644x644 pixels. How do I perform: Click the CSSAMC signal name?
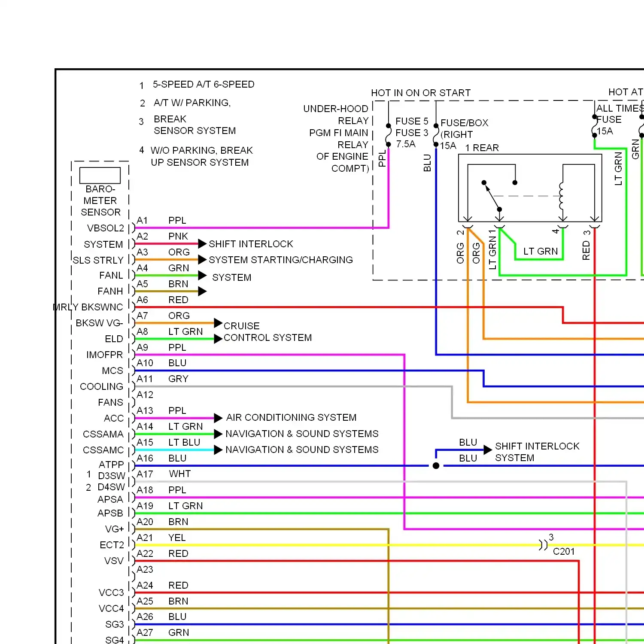click(x=103, y=450)
